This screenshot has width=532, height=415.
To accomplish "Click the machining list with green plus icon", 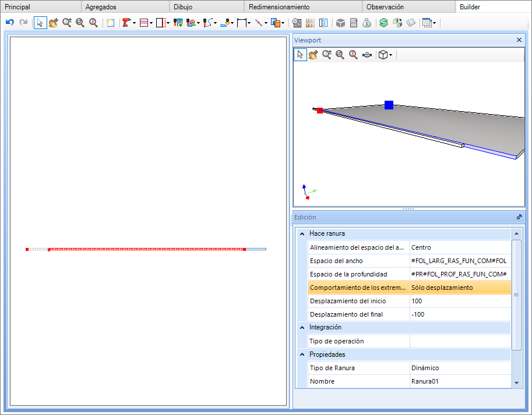I will 178,23.
